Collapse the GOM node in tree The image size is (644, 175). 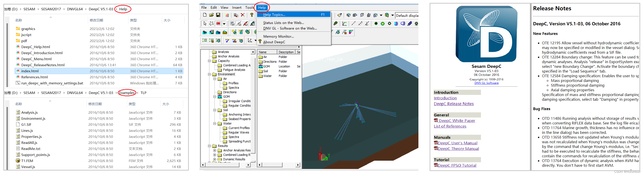[215, 97]
